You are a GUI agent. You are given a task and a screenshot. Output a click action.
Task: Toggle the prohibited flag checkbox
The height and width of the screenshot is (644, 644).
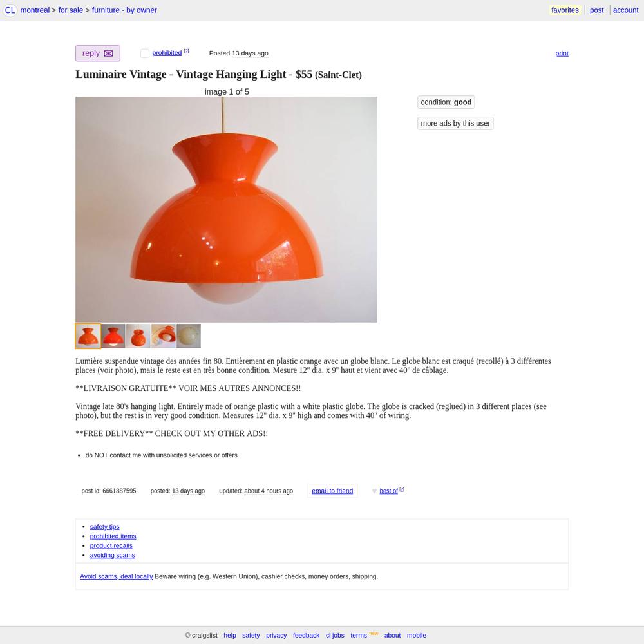pyautogui.click(x=144, y=53)
